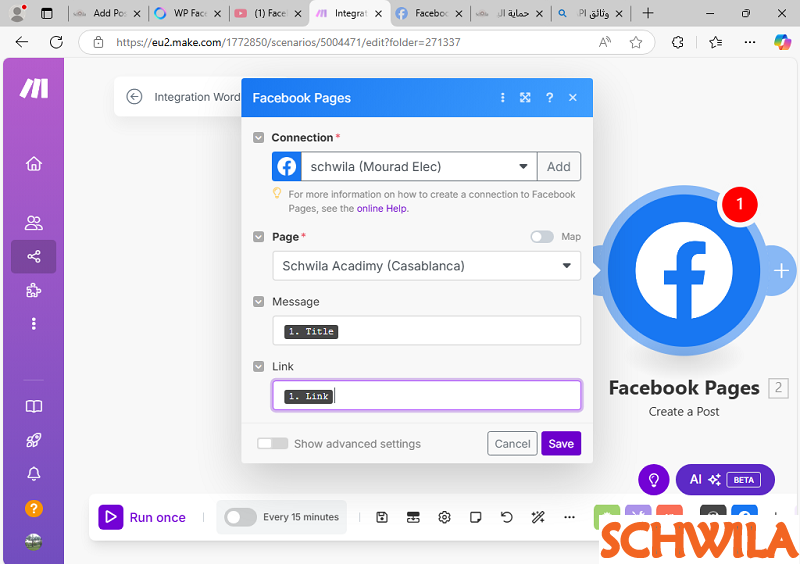
Task: Open a new browser tab
Action: (x=648, y=13)
